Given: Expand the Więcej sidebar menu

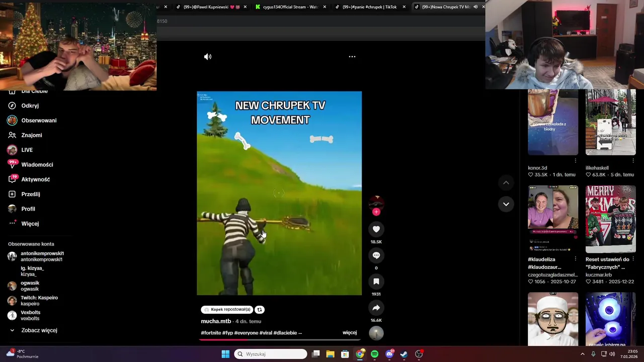Looking at the screenshot, I should click(x=30, y=224).
